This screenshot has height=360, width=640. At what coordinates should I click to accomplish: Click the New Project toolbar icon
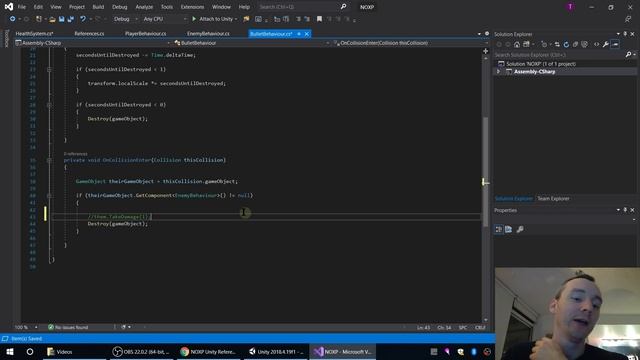coord(39,19)
